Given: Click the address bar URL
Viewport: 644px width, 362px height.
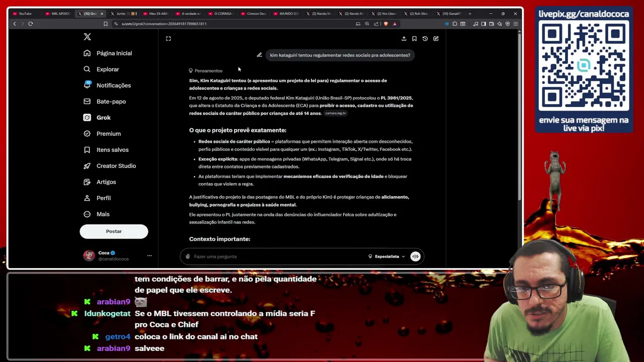Looking at the screenshot, I should pos(164,24).
